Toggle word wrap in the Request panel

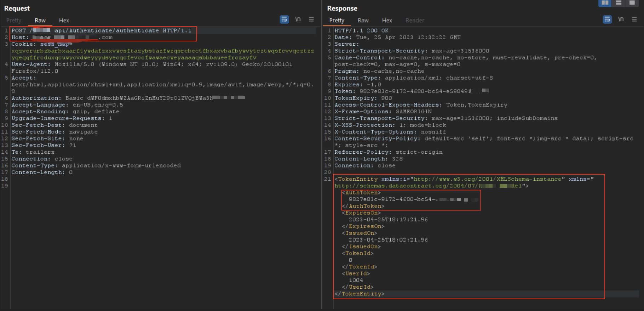point(284,19)
